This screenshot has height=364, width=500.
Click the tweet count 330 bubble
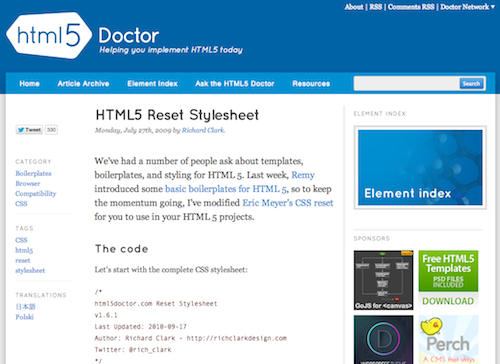click(51, 130)
